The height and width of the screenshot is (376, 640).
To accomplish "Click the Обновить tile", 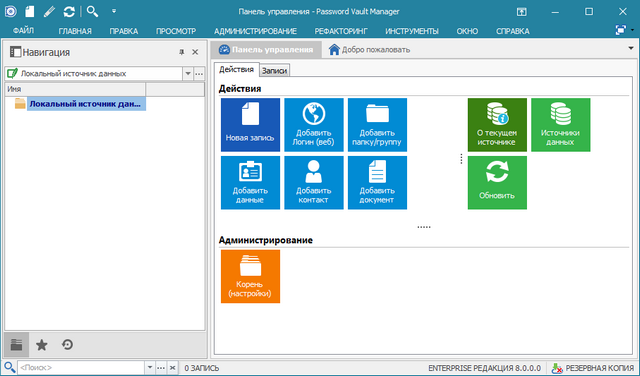I will pyautogui.click(x=497, y=182).
